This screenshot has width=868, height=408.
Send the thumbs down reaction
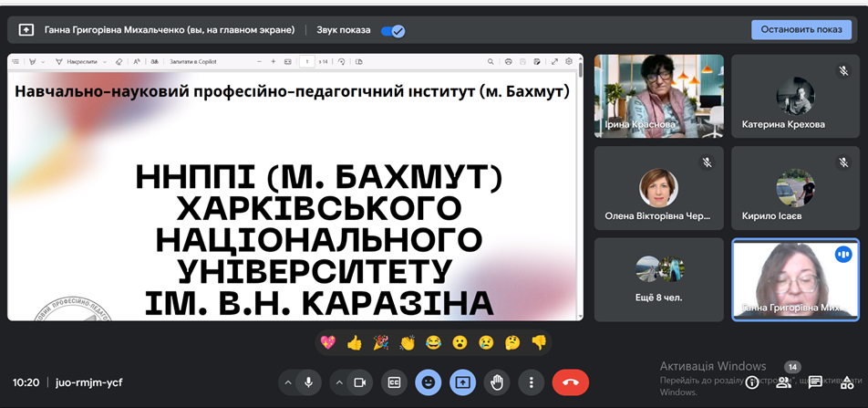coord(539,343)
